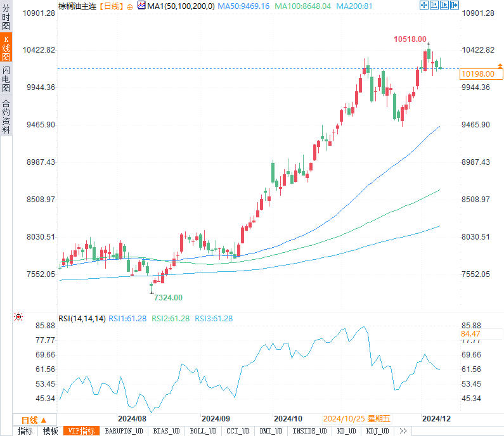Open the 合约资料 side tab
The height and width of the screenshot is (436, 504).
(x=6, y=116)
